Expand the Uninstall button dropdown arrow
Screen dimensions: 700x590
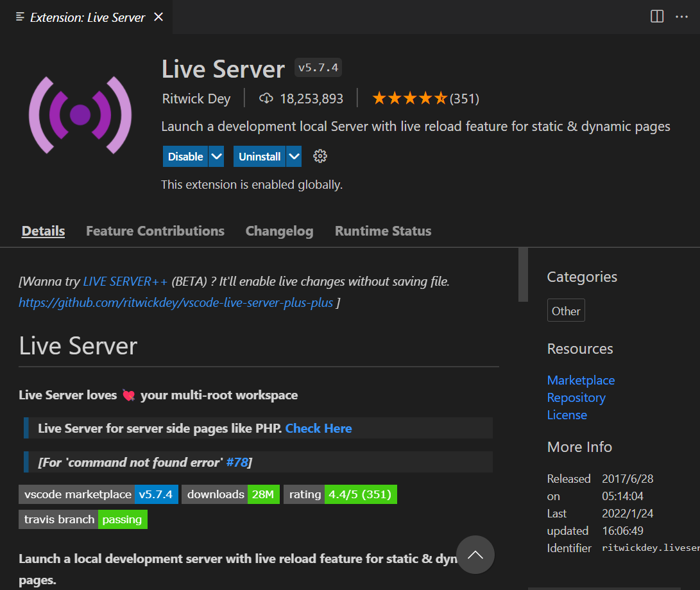click(294, 156)
